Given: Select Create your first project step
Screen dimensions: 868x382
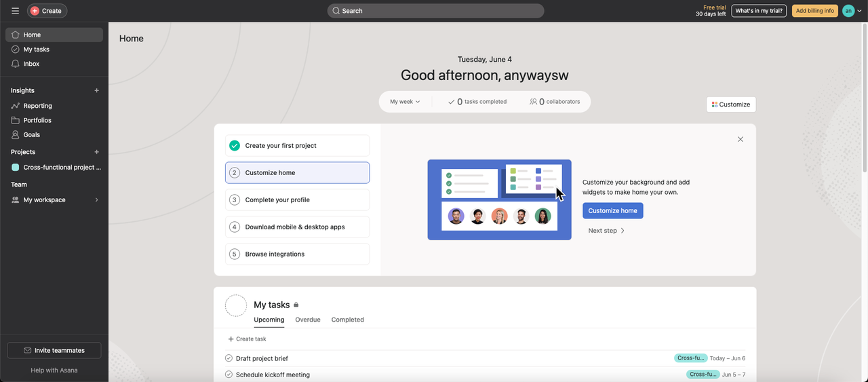Looking at the screenshot, I should pos(298,145).
